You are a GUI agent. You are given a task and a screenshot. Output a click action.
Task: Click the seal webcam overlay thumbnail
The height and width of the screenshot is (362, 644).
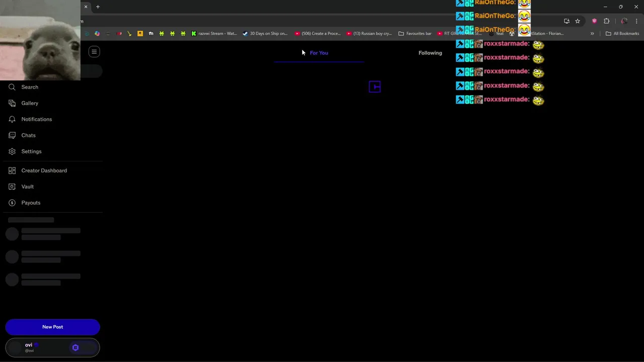point(40,40)
